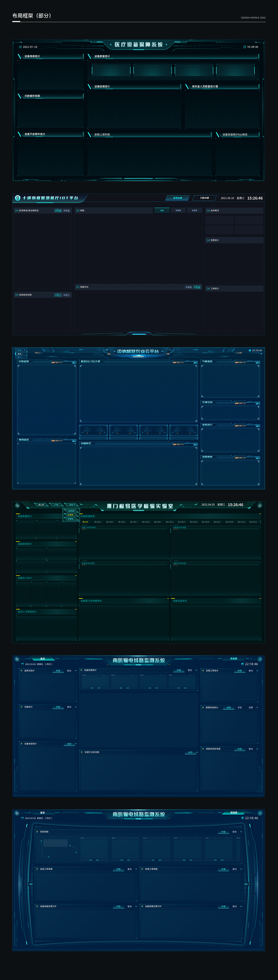
Task: Collapse the 监测点统计 panel with its dash
Action: point(76,671)
